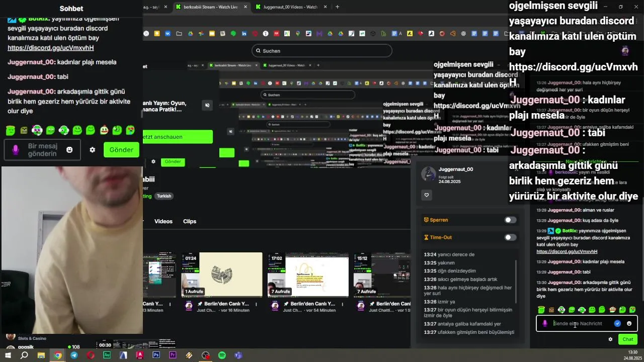Click purple microphone icon in Nachricht box
The height and width of the screenshot is (362, 644).
544,323
